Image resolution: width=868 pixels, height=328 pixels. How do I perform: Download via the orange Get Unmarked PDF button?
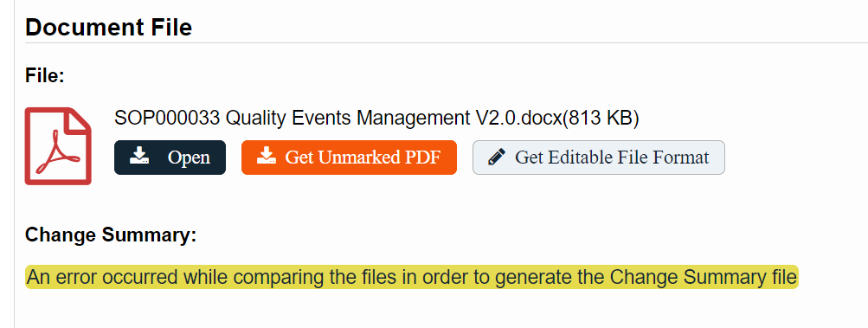(x=349, y=158)
